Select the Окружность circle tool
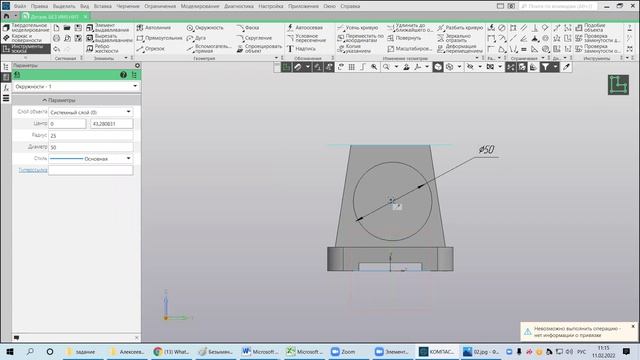 [x=205, y=27]
